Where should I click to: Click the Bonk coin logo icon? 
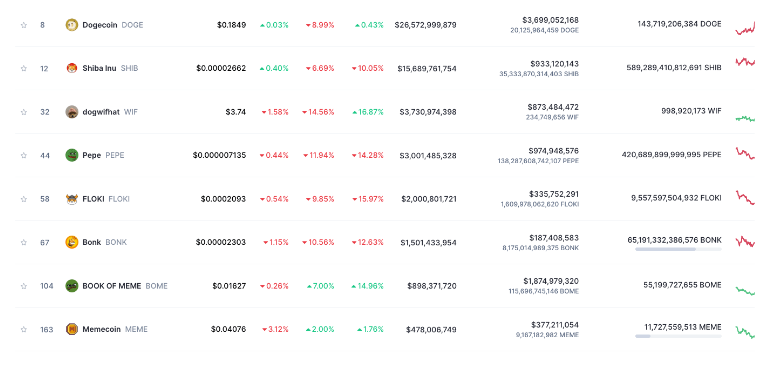(x=72, y=242)
